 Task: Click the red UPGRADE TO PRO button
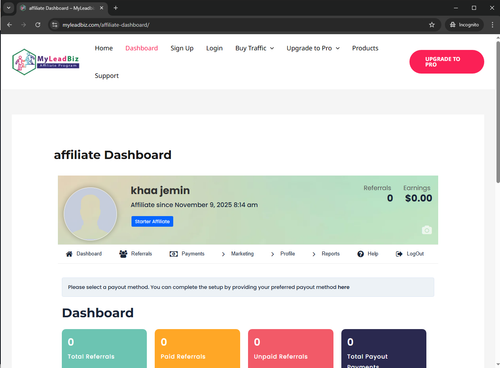(447, 62)
